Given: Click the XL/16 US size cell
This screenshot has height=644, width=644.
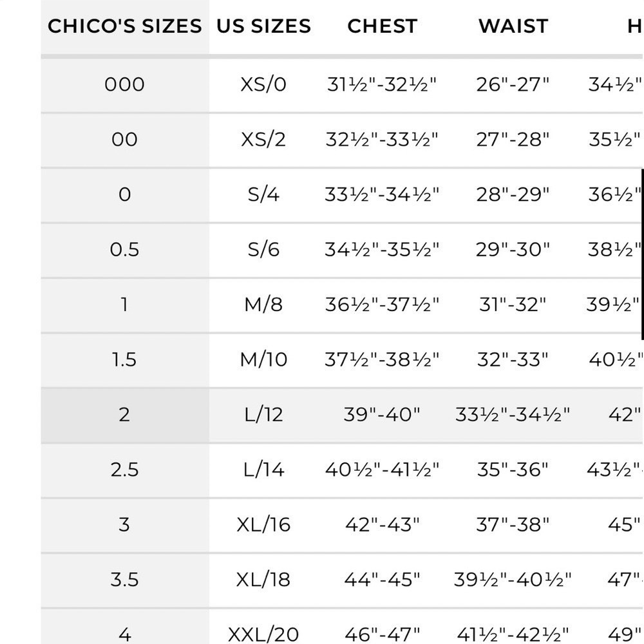Looking at the screenshot, I should pyautogui.click(x=263, y=525).
